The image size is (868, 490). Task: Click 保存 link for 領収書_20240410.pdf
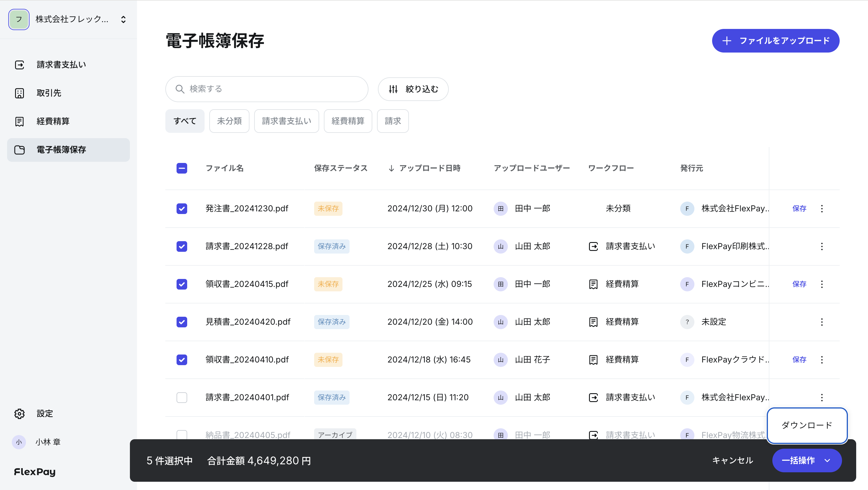coord(799,360)
